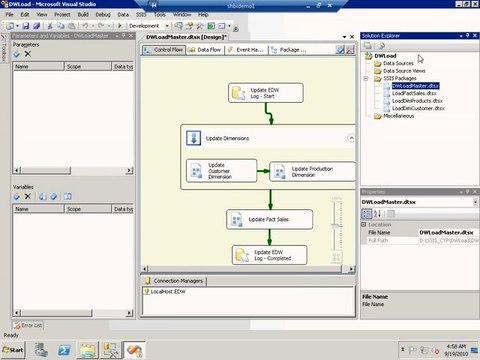Screen dimensions: 480x360
Task: Add new variable in Variables pane
Action: 17,196
